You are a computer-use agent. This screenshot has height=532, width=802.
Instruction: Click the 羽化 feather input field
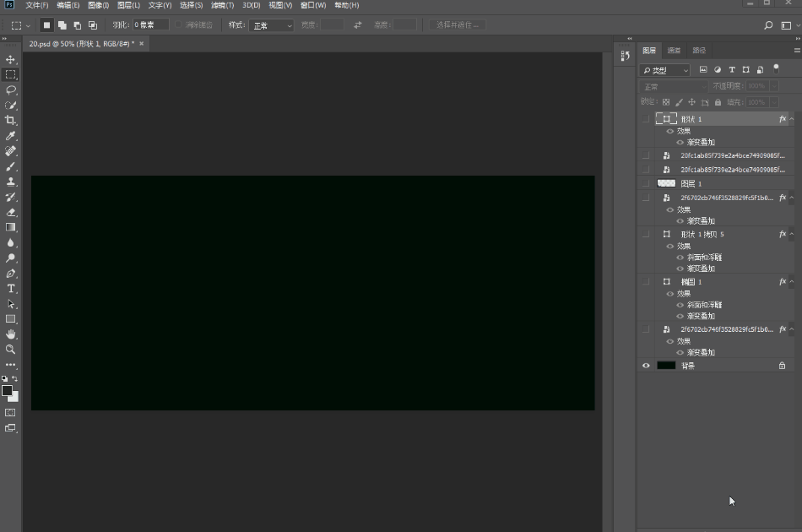(x=151, y=24)
